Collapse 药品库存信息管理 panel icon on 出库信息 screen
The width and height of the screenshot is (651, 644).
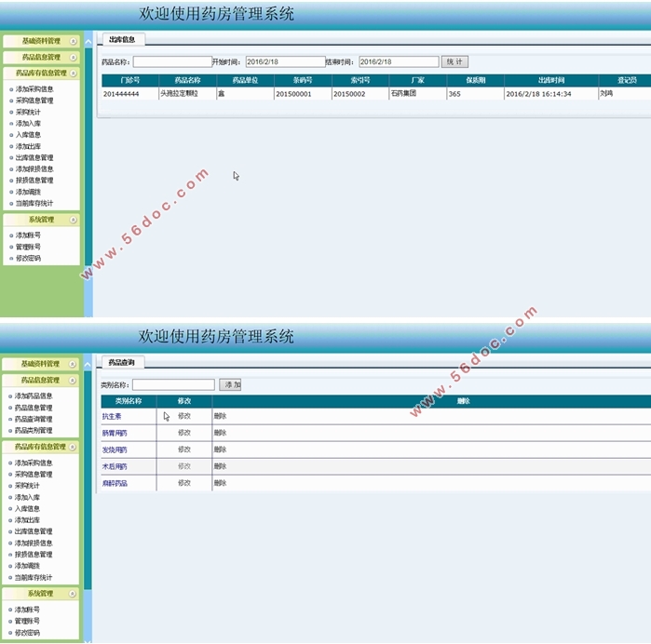coord(73,73)
